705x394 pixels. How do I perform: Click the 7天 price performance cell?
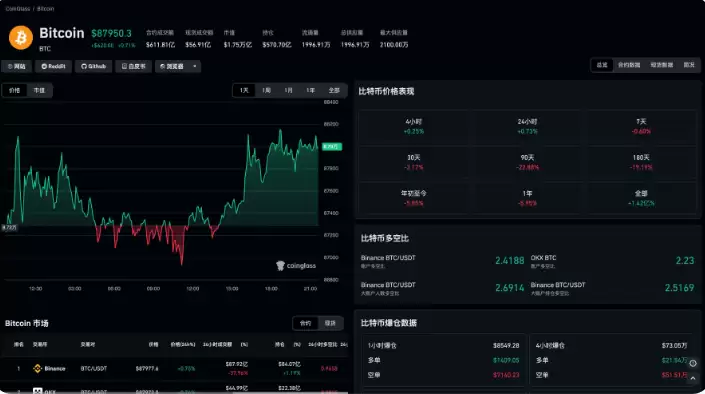[x=641, y=126]
